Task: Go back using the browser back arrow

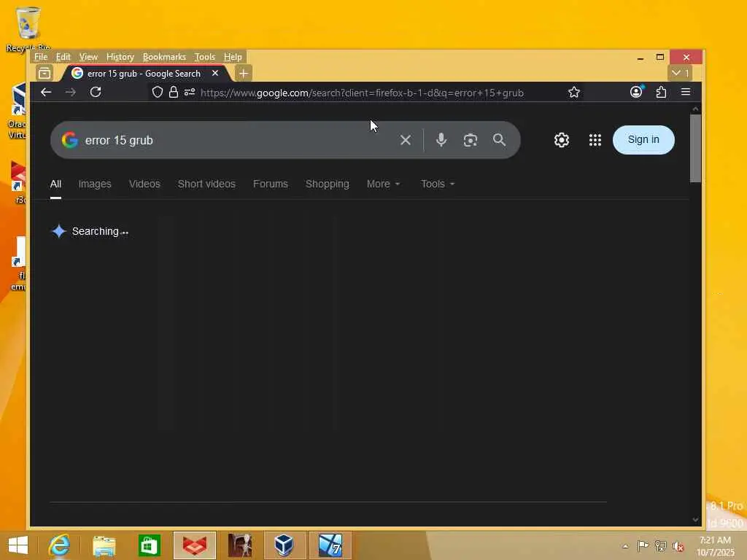Action: pos(46,93)
